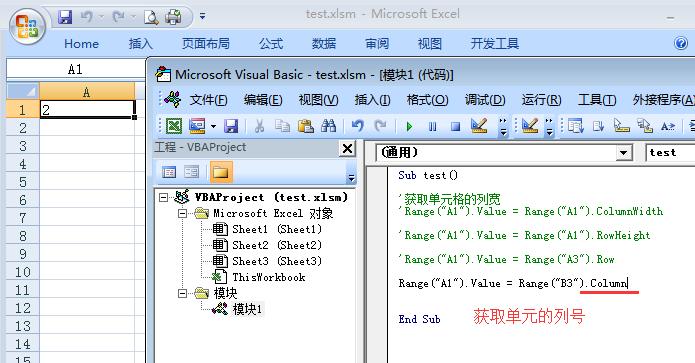Image resolution: width=695 pixels, height=363 pixels.
Task: Switch to 审阅 ribbon tab
Action: coord(377,43)
